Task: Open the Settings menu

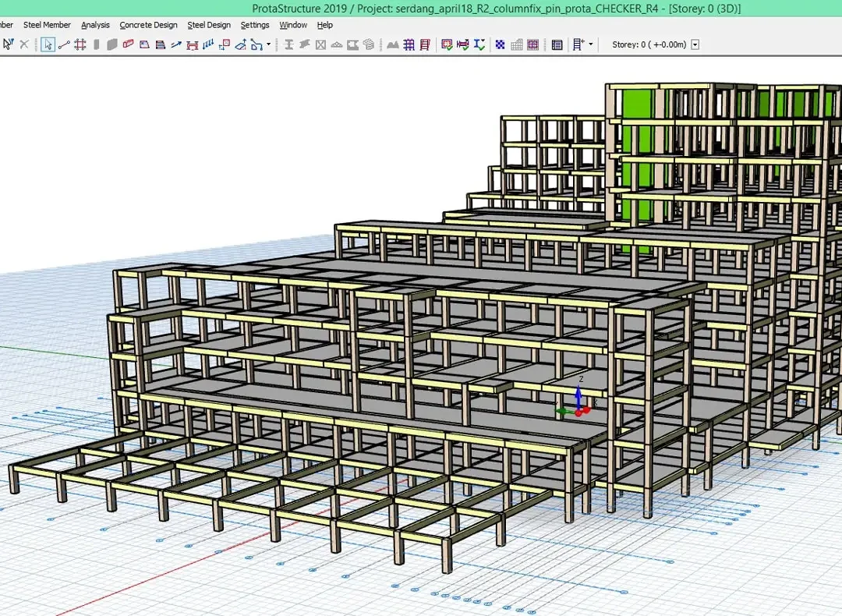Action: click(254, 25)
